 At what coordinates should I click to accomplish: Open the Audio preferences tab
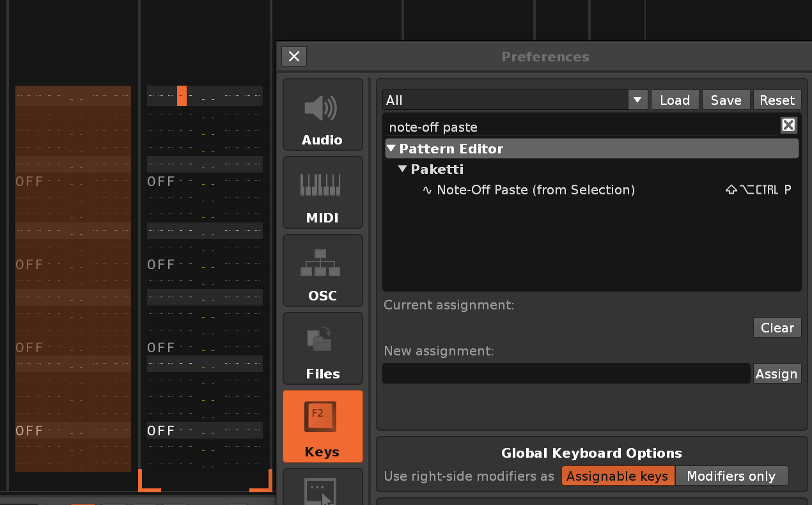pos(322,115)
